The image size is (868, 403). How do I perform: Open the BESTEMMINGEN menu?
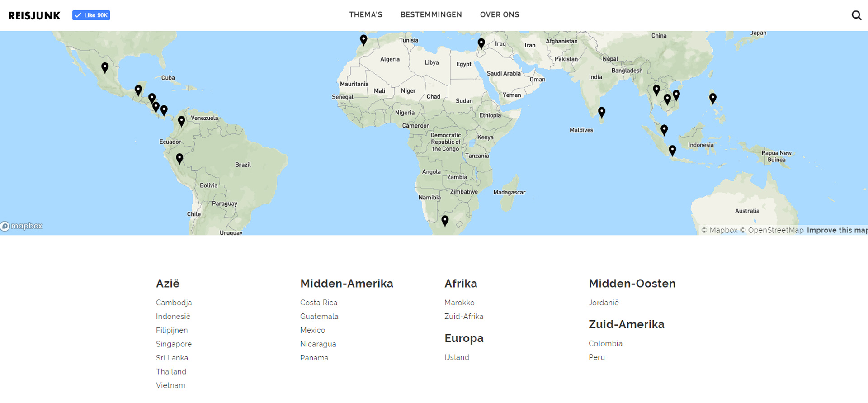[431, 15]
